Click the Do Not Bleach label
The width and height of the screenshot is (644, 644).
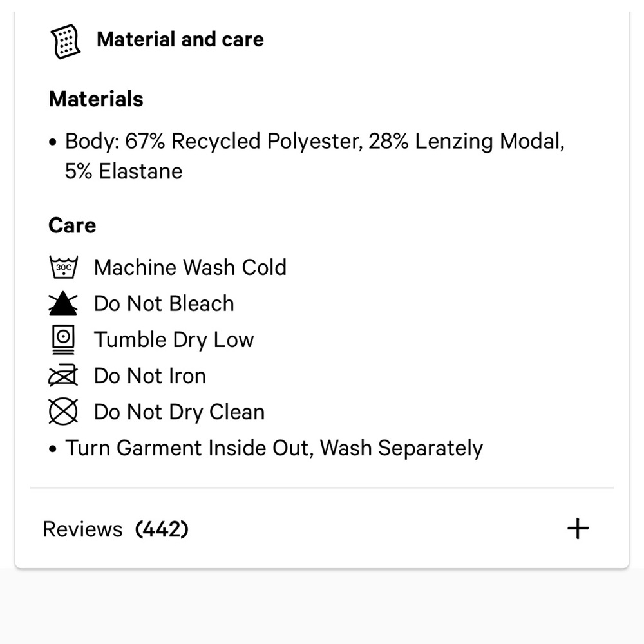(164, 303)
